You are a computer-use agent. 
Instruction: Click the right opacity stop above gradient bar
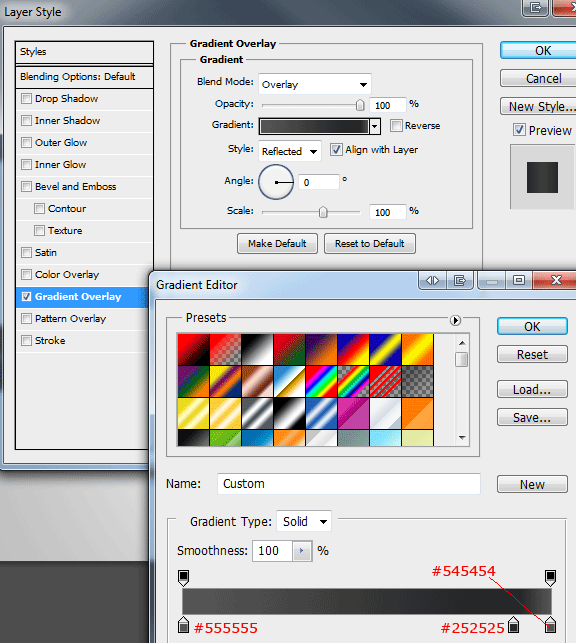[550, 577]
